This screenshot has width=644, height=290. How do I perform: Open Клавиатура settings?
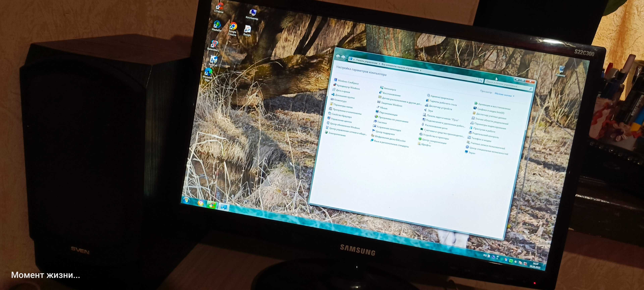click(338, 100)
